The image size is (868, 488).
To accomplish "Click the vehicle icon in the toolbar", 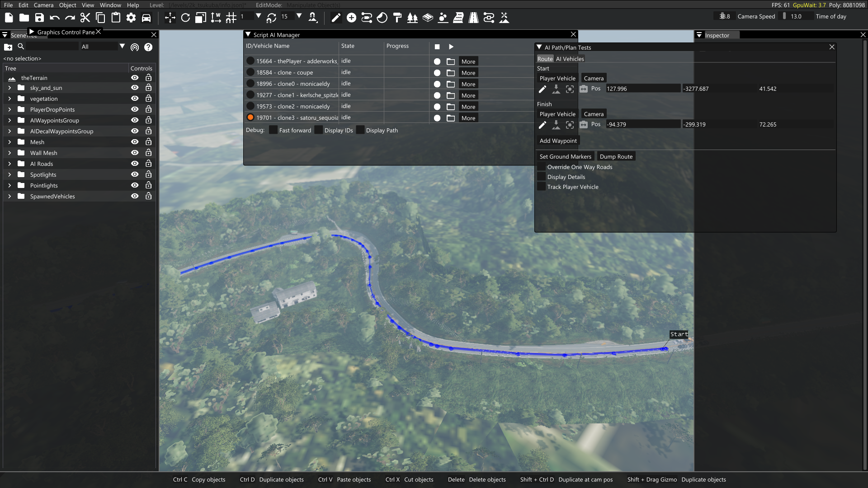I will [146, 18].
